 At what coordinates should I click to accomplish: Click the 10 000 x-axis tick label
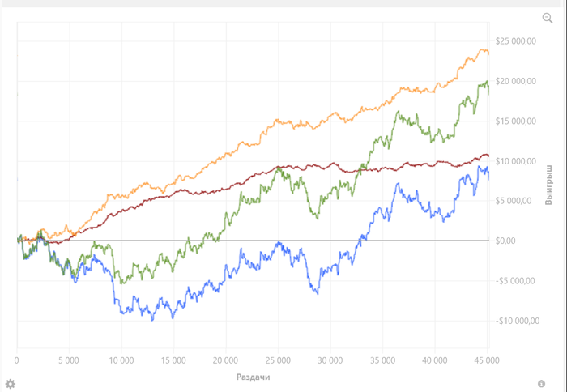click(121, 360)
